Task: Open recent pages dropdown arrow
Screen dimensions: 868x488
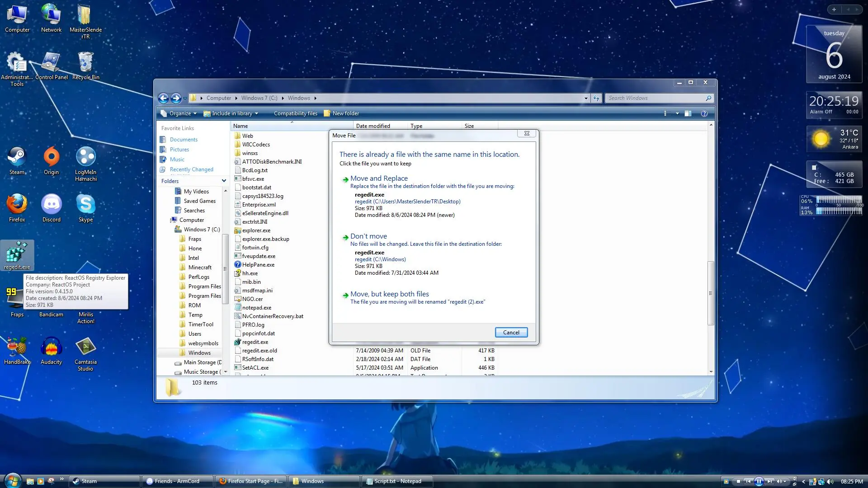Action: coord(185,99)
